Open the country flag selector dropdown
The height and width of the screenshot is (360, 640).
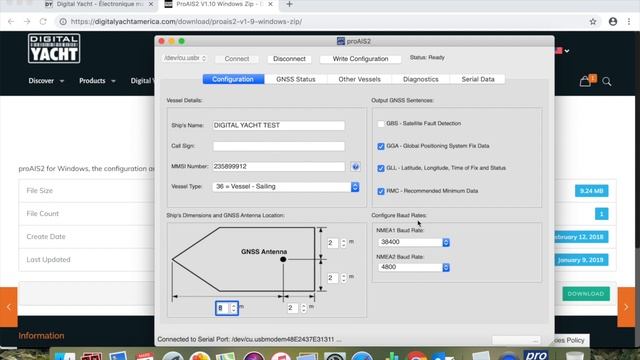pos(562,51)
